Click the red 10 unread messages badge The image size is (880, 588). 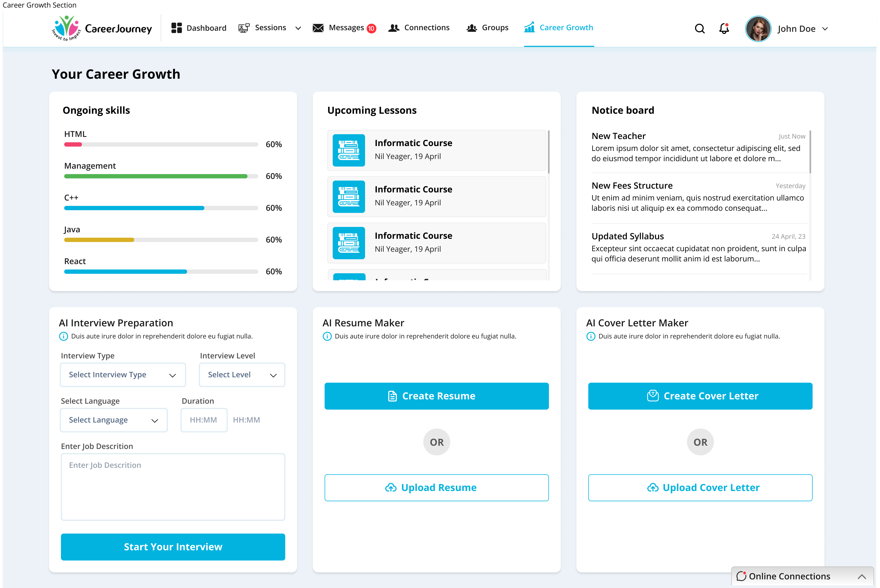[371, 29]
